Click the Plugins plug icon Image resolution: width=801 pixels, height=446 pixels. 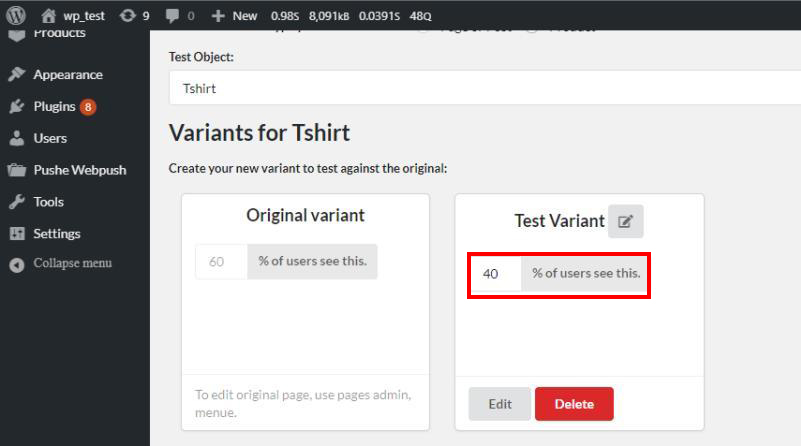[x=16, y=106]
